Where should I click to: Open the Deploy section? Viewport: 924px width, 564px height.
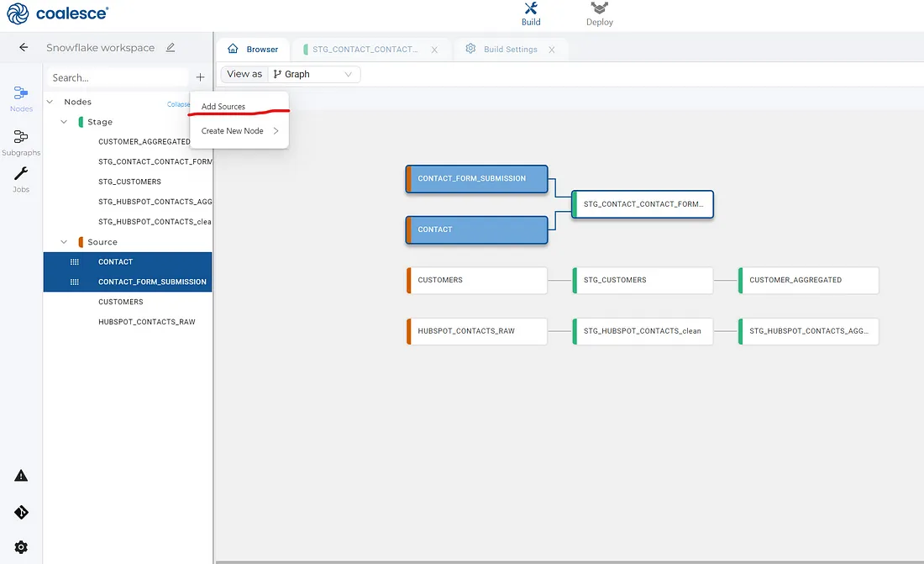point(599,13)
